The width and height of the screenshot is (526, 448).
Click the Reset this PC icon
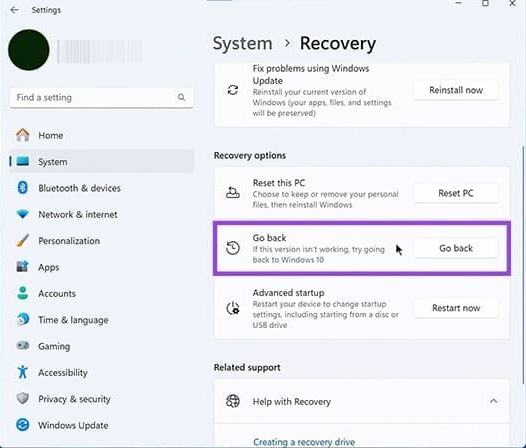tap(233, 193)
